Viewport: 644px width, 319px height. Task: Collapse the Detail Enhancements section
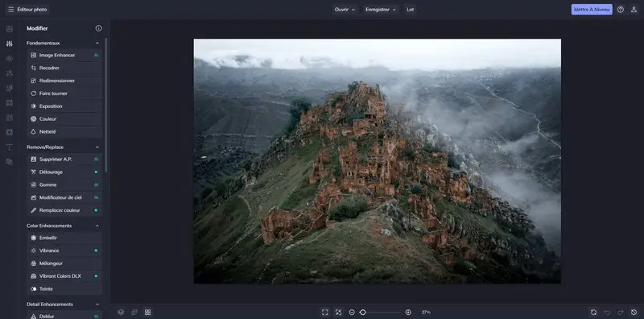pos(97,304)
